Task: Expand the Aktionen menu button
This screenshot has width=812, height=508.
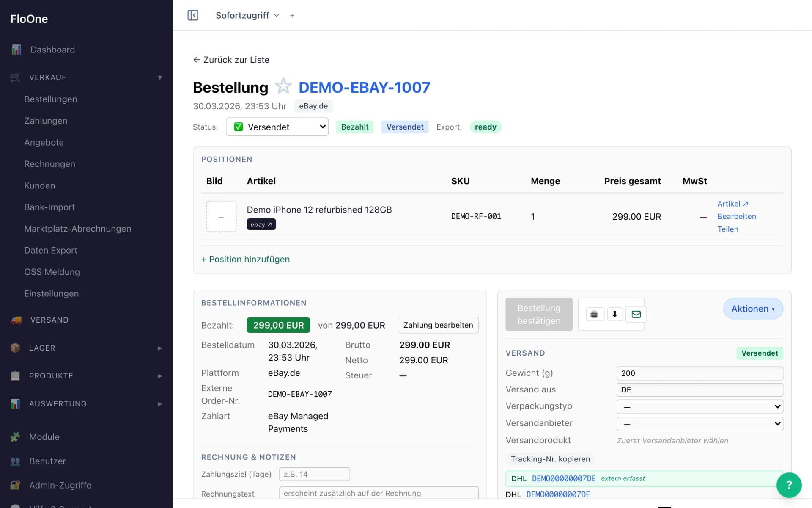Action: 753,309
